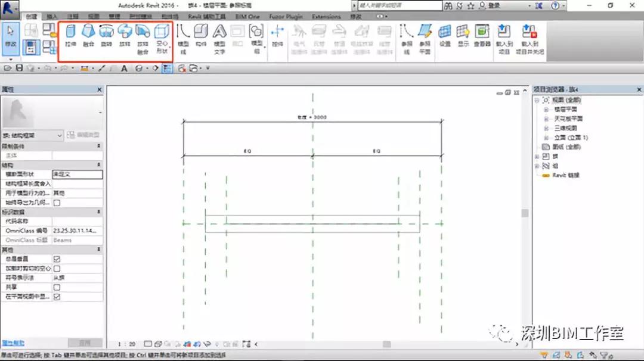Activate the 放样 (Sweep) tool
The width and height of the screenshot is (644, 361).
[125, 35]
